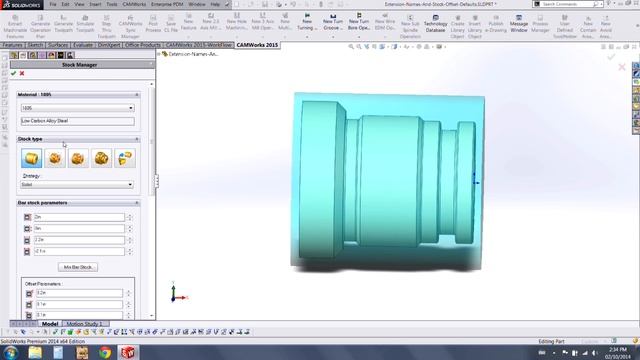
Task: Click the zoom to fit view icon
Action: 351,47
